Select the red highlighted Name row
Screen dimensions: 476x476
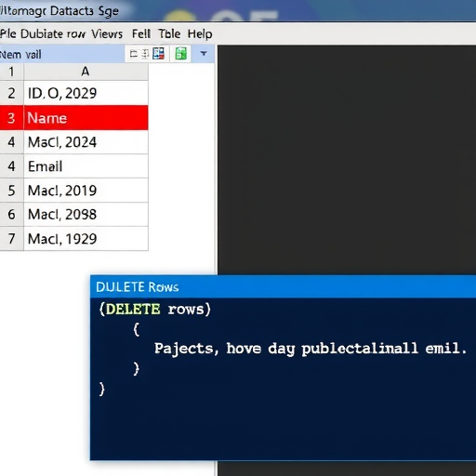[73, 118]
